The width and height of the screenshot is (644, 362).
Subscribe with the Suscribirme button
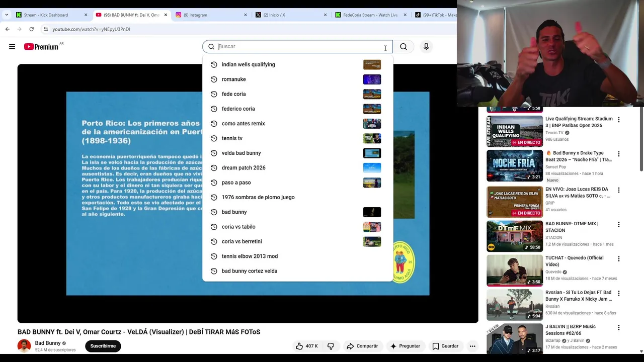tap(103, 346)
